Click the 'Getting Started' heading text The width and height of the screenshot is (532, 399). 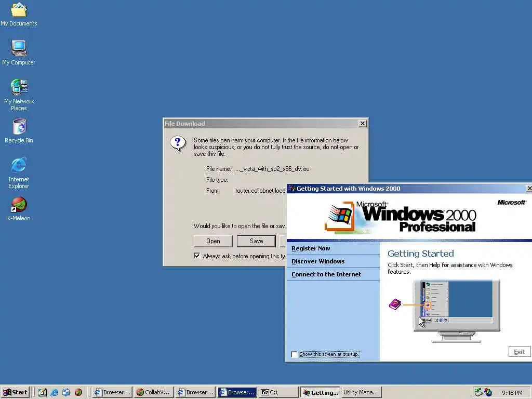coord(421,254)
